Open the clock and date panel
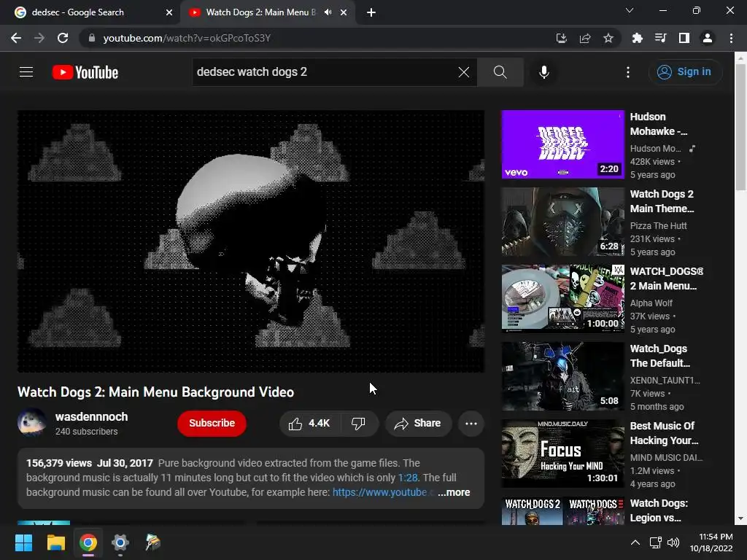Viewport: 747px width, 560px height. [x=711, y=542]
